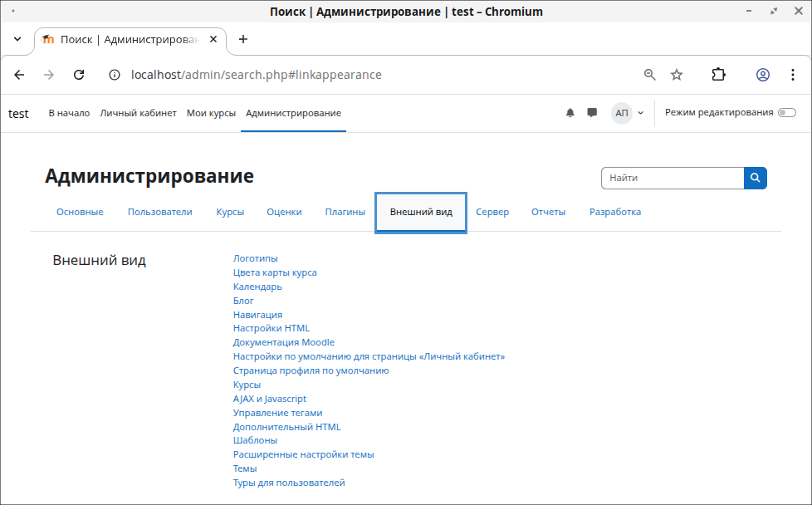Open the Логотипы settings link

tap(256, 258)
